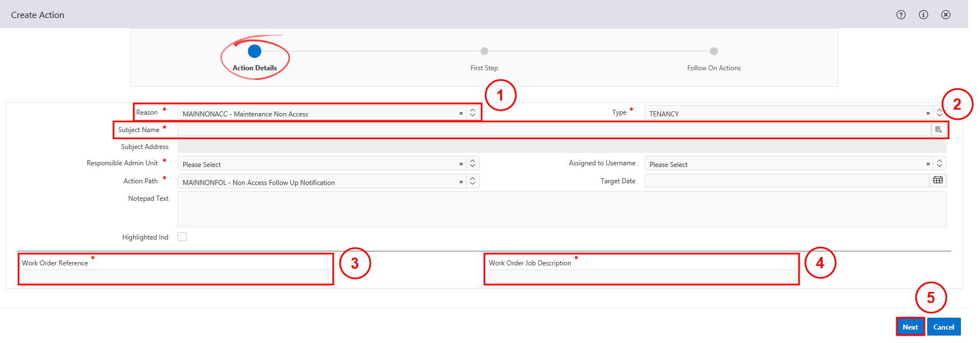Close the Create Action dialog
The image size is (980, 343).
[946, 15]
